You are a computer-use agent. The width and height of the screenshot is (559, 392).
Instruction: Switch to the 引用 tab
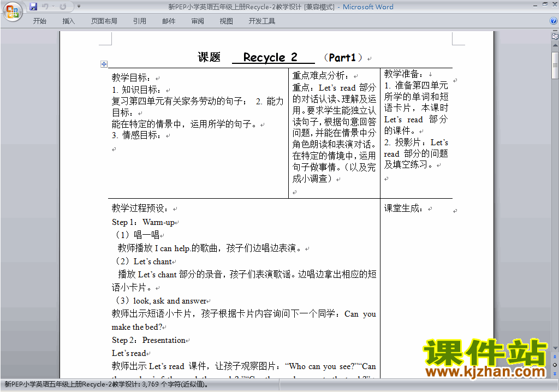[x=140, y=21]
